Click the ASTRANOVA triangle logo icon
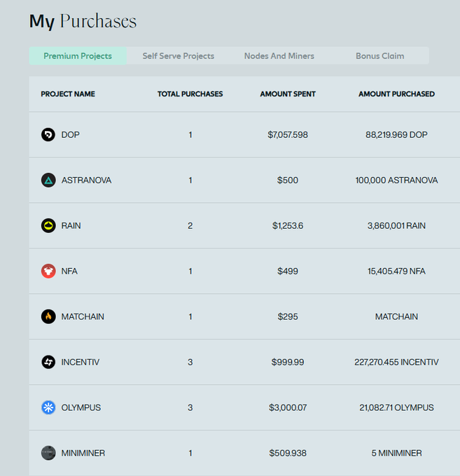 [x=48, y=180]
